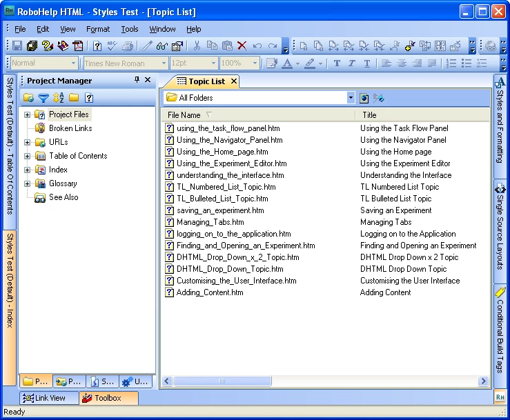
Task: Click the new topic icon in Project Manager toolbar
Action: (x=89, y=97)
